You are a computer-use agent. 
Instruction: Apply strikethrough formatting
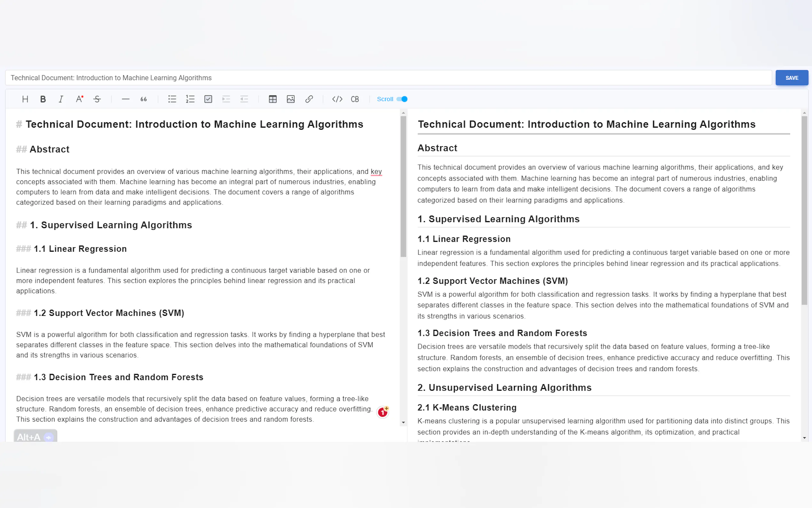pyautogui.click(x=97, y=99)
